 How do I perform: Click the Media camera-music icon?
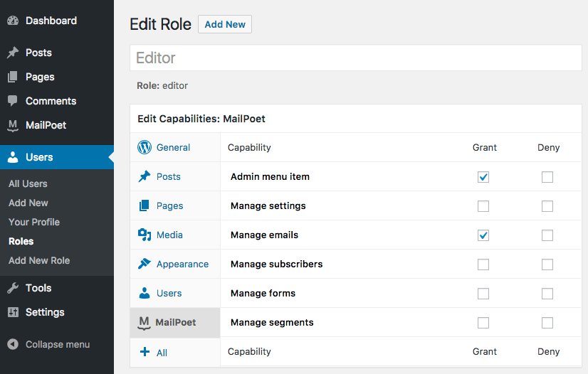[x=145, y=235]
